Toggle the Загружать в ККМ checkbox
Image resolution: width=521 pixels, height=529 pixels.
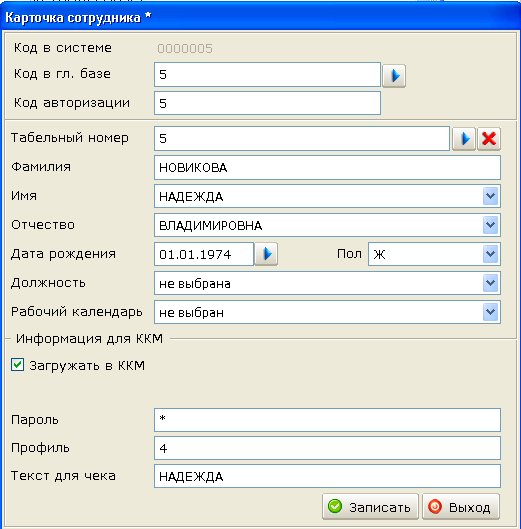click(x=17, y=365)
